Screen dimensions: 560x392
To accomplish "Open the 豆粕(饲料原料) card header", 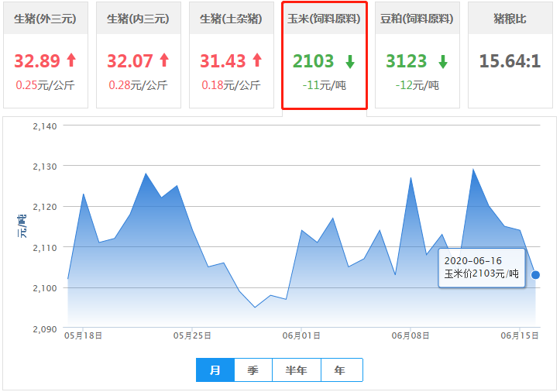I will tap(417, 19).
